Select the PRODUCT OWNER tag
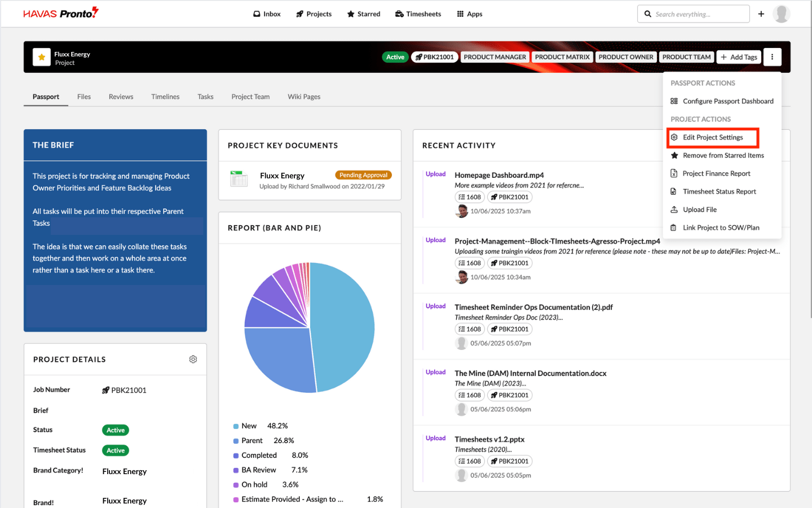 click(626, 57)
